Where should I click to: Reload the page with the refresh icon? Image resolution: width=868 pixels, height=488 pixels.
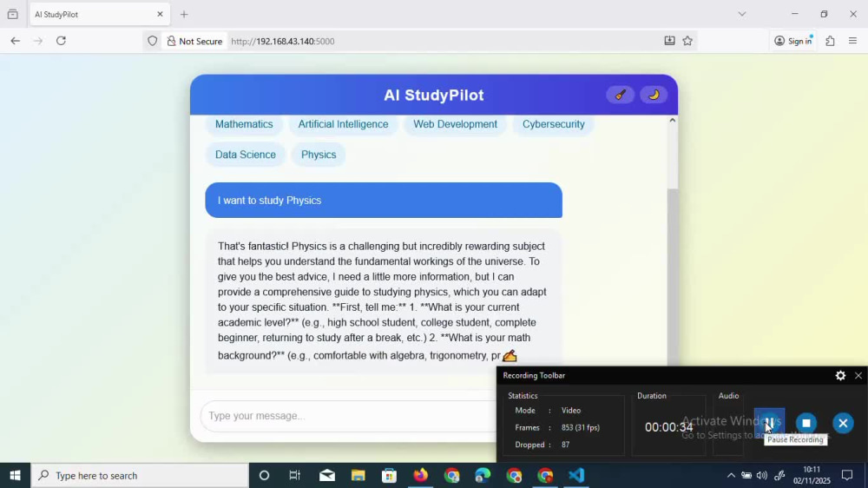pyautogui.click(x=61, y=41)
